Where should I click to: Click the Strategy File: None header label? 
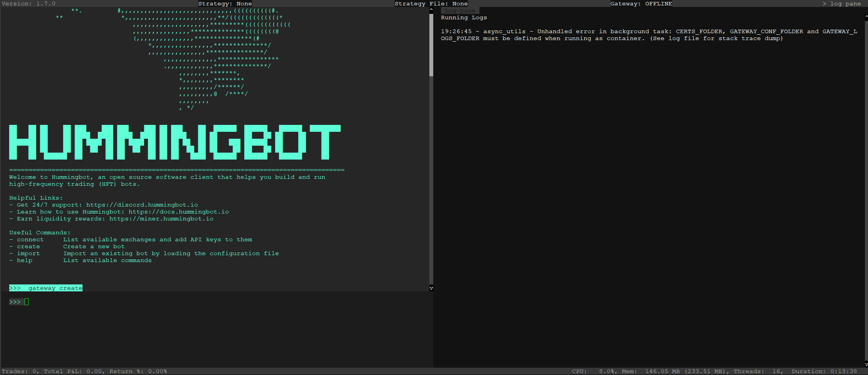click(431, 3)
